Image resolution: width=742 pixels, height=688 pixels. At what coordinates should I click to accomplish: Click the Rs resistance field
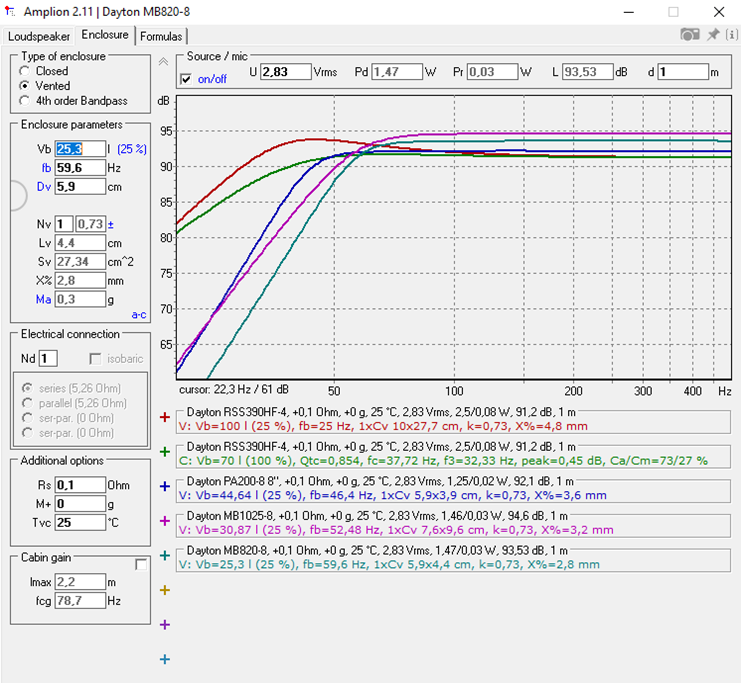(x=80, y=485)
